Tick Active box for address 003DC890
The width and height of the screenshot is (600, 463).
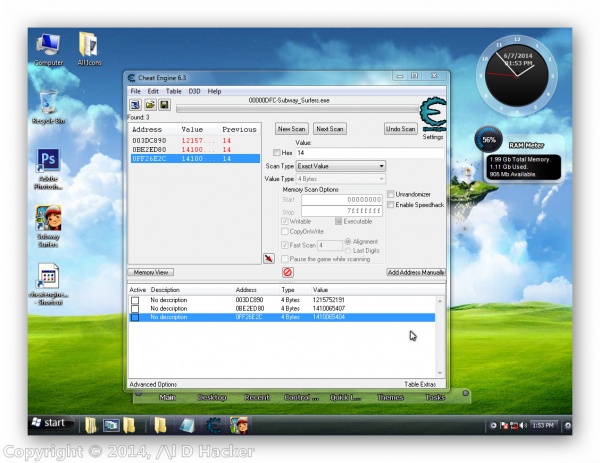point(135,300)
